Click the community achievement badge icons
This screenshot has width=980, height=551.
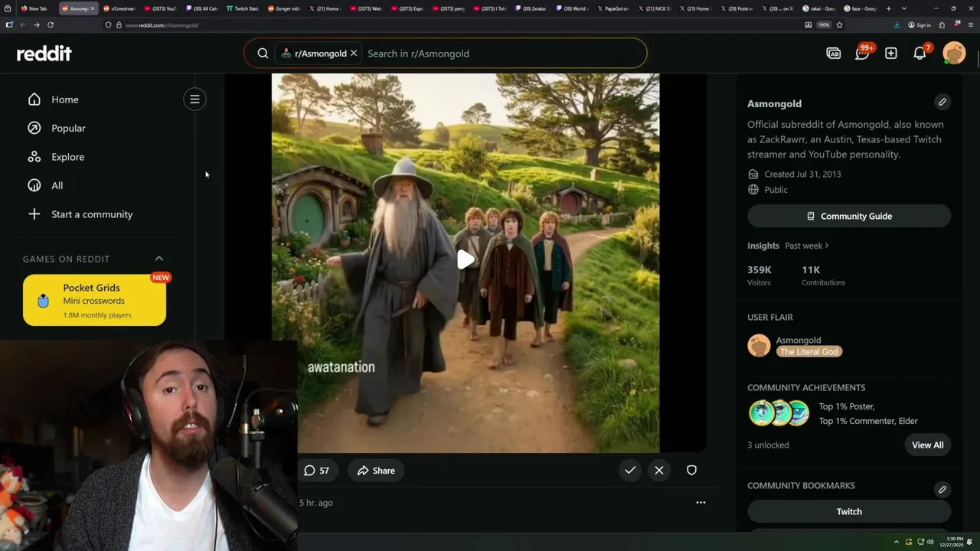779,412
